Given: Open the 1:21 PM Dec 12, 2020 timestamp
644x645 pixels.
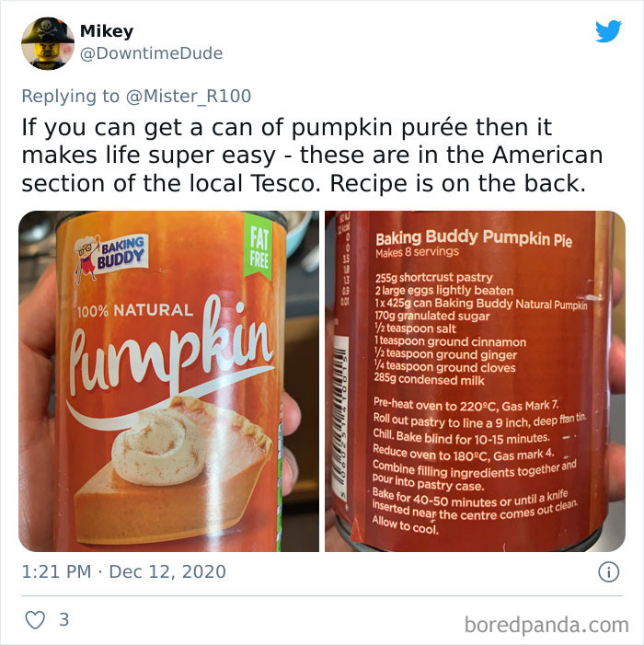Looking at the screenshot, I should click(124, 571).
